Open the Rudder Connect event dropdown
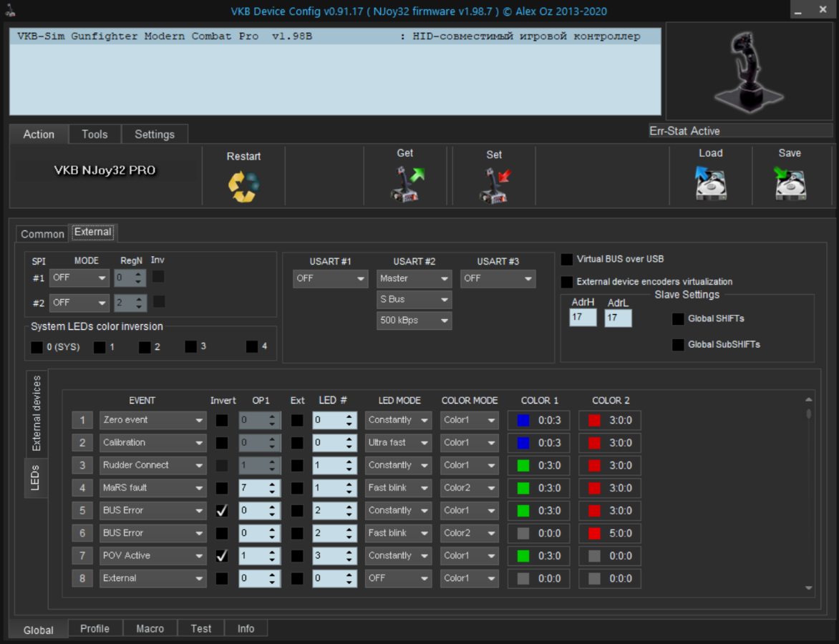 coord(153,465)
